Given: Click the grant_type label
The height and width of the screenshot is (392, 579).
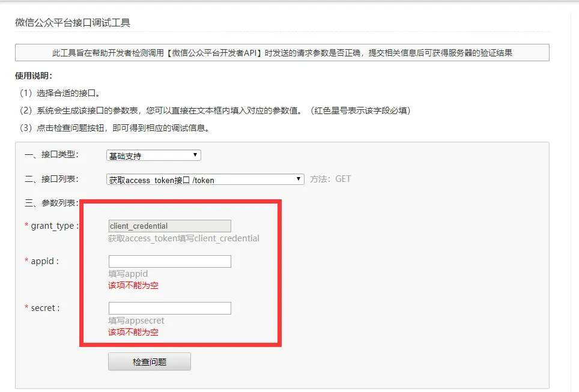Looking at the screenshot, I should click(55, 226).
